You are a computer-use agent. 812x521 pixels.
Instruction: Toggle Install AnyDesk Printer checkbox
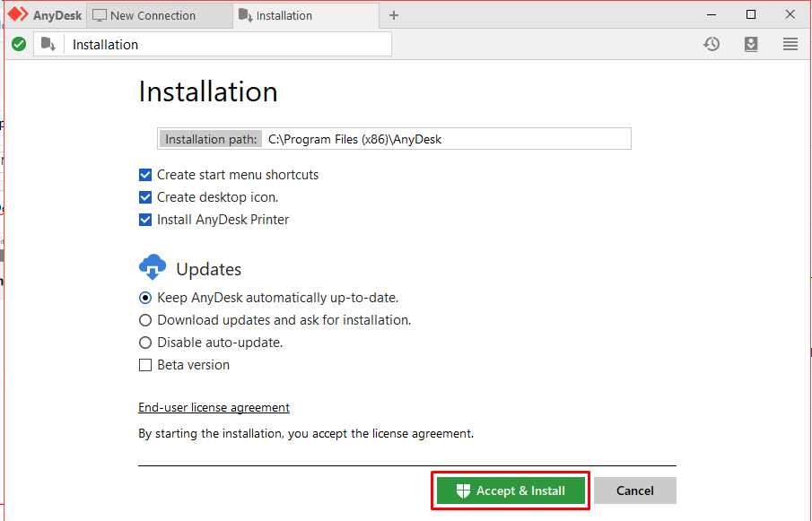tap(145, 220)
